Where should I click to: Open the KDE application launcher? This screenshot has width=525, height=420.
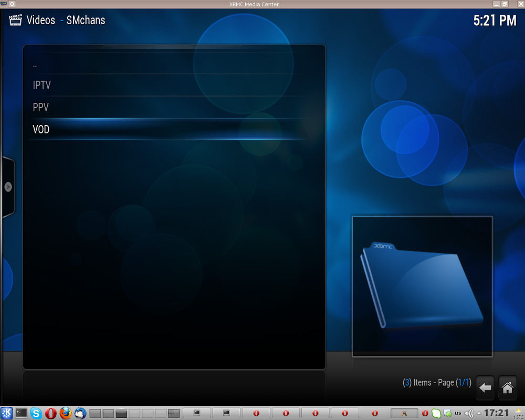tap(6, 413)
